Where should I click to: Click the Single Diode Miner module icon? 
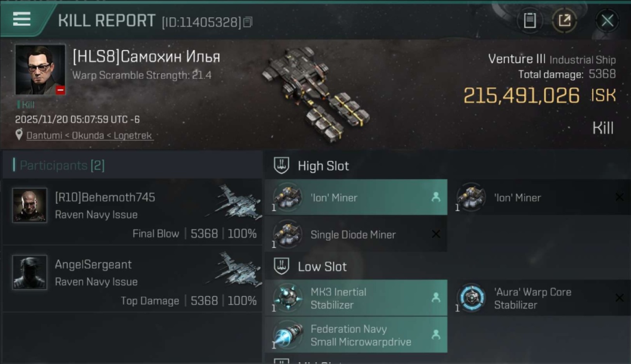(x=287, y=234)
